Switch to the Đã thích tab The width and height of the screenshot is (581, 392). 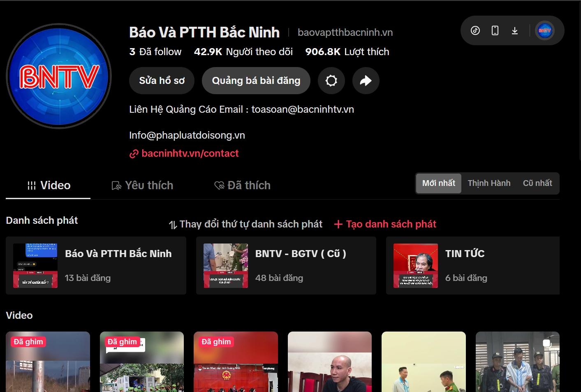click(x=243, y=186)
